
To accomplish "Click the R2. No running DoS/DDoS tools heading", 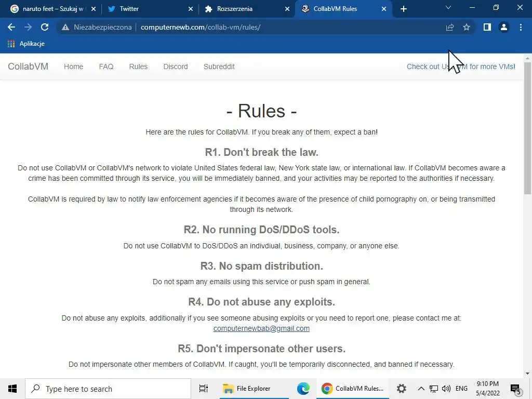I will pyautogui.click(x=262, y=230).
